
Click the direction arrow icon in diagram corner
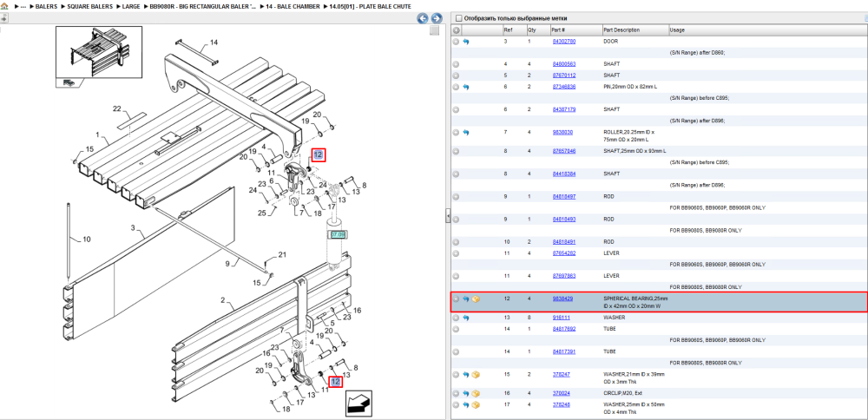pyautogui.click(x=360, y=404)
